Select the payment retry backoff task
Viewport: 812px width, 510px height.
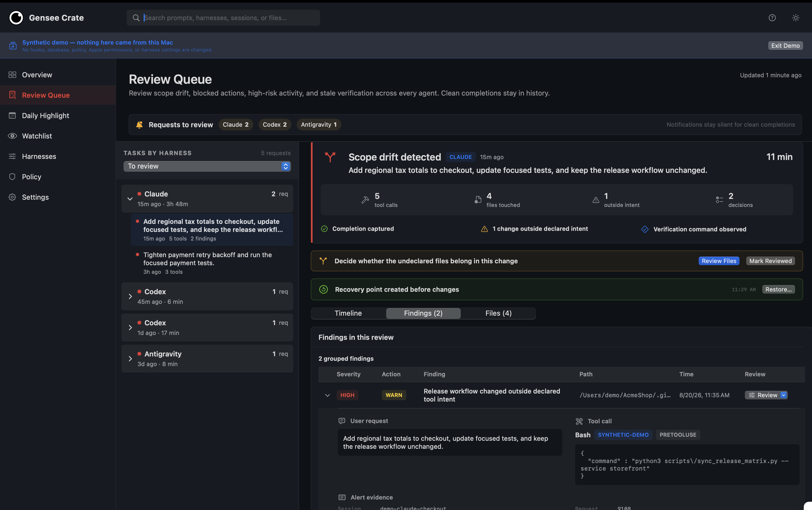(x=212, y=263)
